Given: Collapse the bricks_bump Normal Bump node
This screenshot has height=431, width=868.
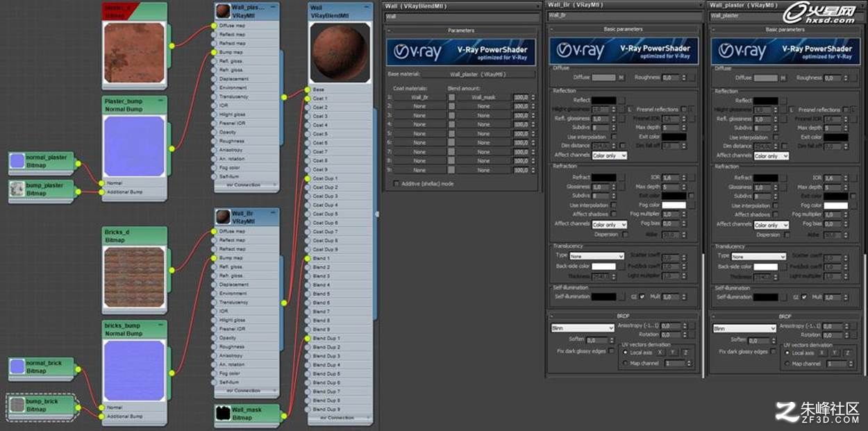Looking at the screenshot, I should click(x=161, y=326).
